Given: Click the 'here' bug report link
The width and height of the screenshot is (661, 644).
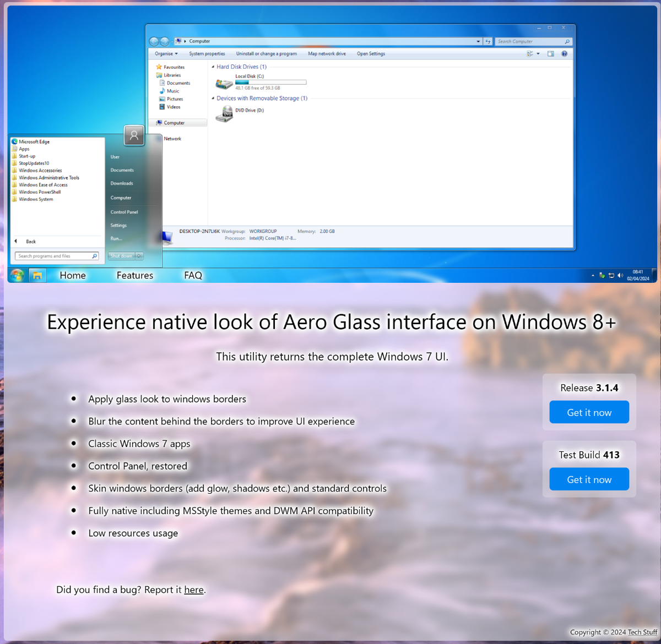Looking at the screenshot, I should coord(194,590).
